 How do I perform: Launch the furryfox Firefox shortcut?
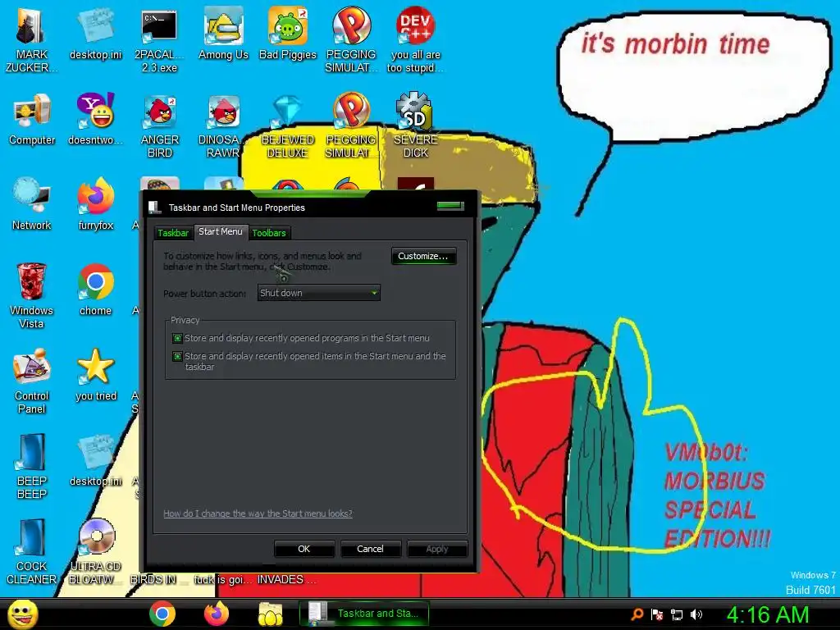[x=95, y=203]
